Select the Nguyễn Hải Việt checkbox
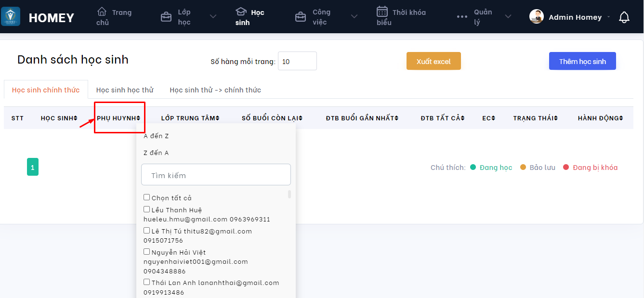The height and width of the screenshot is (298, 644). (x=147, y=252)
